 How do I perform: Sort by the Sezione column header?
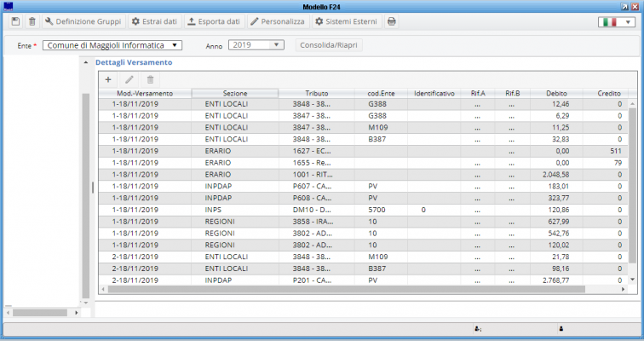[x=235, y=93]
